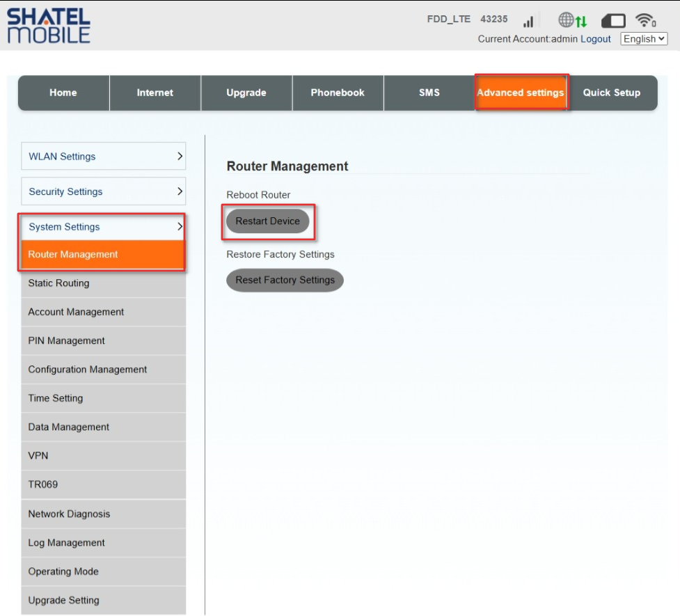The image size is (680, 616).
Task: Click the 43235 operator code text
Action: click(493, 19)
